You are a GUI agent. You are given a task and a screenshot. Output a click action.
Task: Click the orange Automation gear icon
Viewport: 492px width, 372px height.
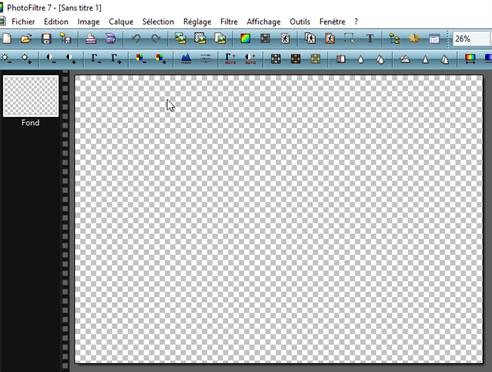pos(414,39)
